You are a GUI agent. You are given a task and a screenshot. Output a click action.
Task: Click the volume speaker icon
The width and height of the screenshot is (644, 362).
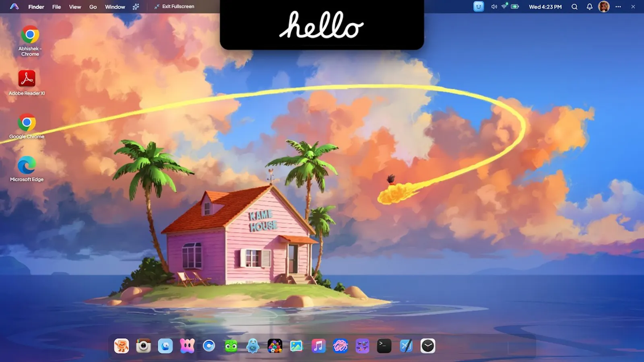494,7
